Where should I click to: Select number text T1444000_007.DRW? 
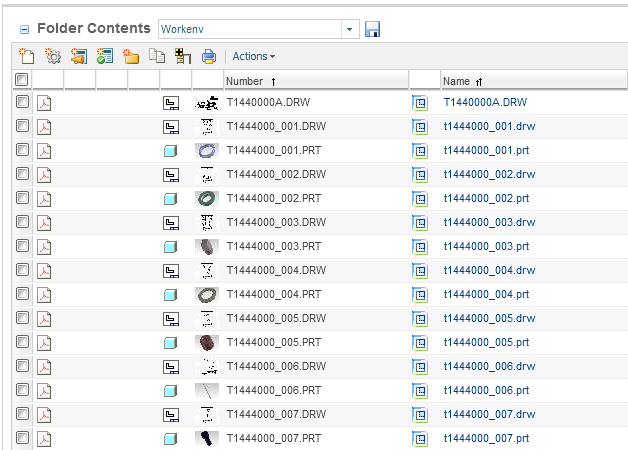tap(276, 414)
